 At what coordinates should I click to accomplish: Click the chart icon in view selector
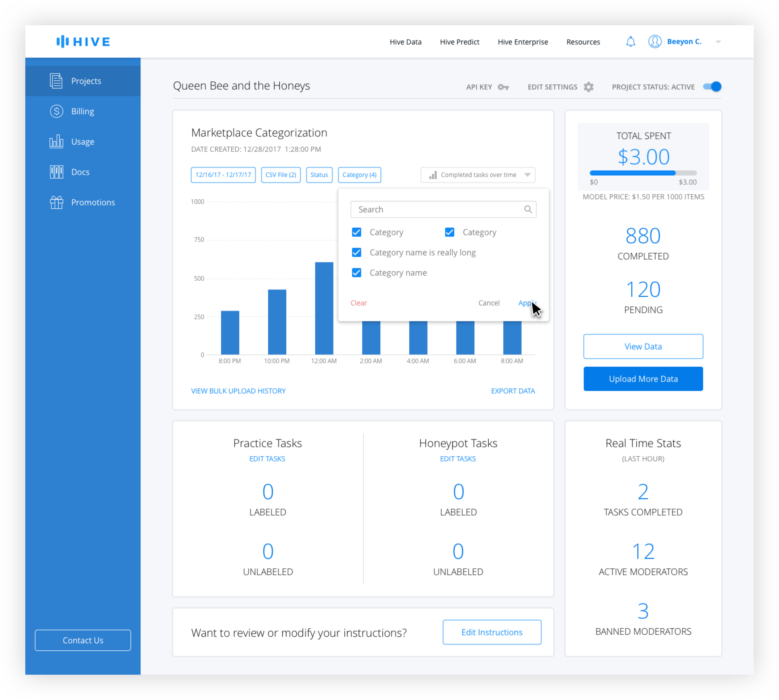click(x=433, y=175)
